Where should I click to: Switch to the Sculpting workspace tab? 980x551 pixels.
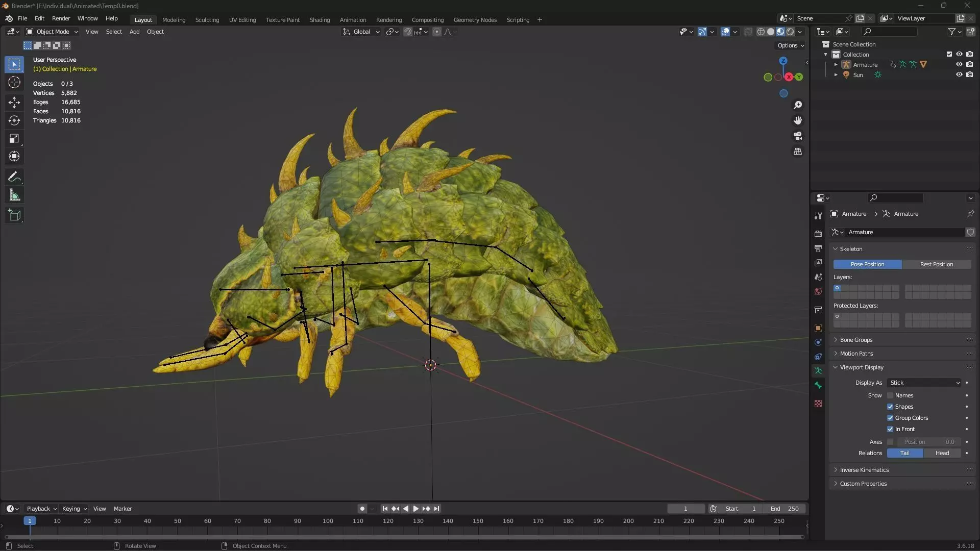pyautogui.click(x=207, y=20)
